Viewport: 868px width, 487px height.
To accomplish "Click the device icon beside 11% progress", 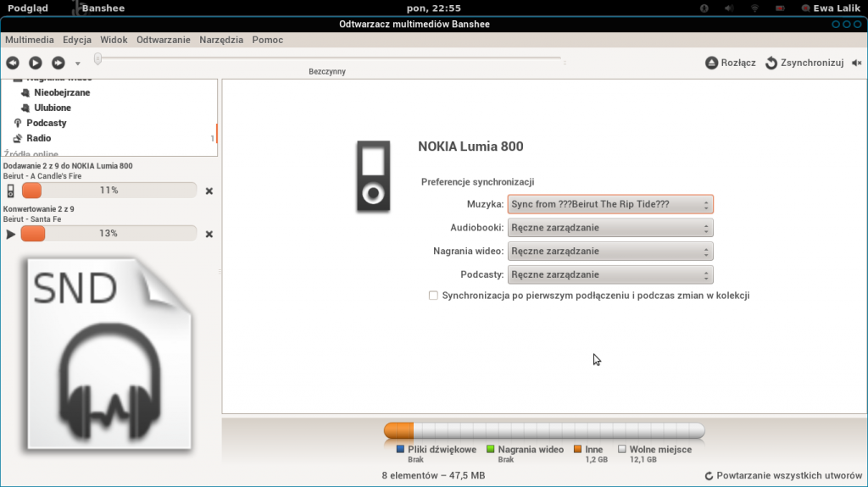I will point(10,191).
